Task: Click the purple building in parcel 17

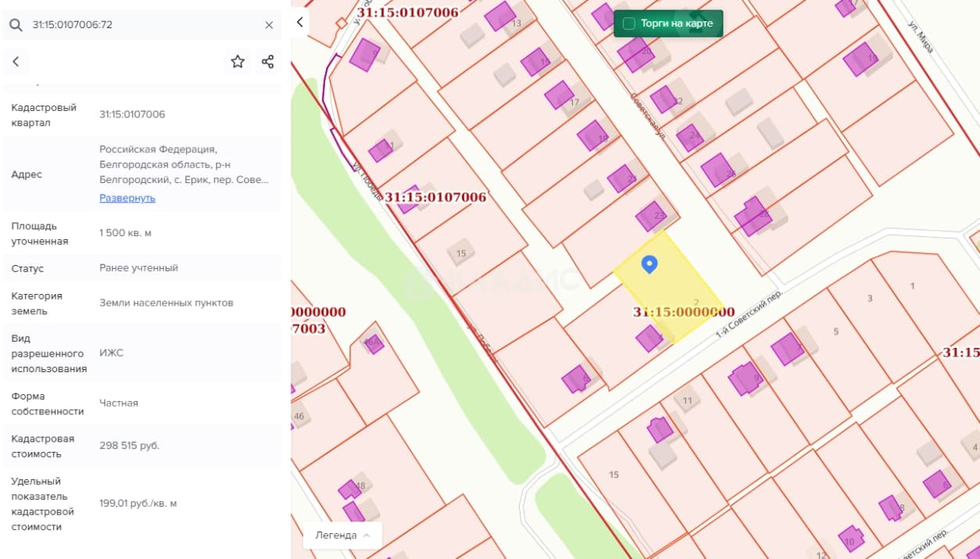Action: (559, 95)
